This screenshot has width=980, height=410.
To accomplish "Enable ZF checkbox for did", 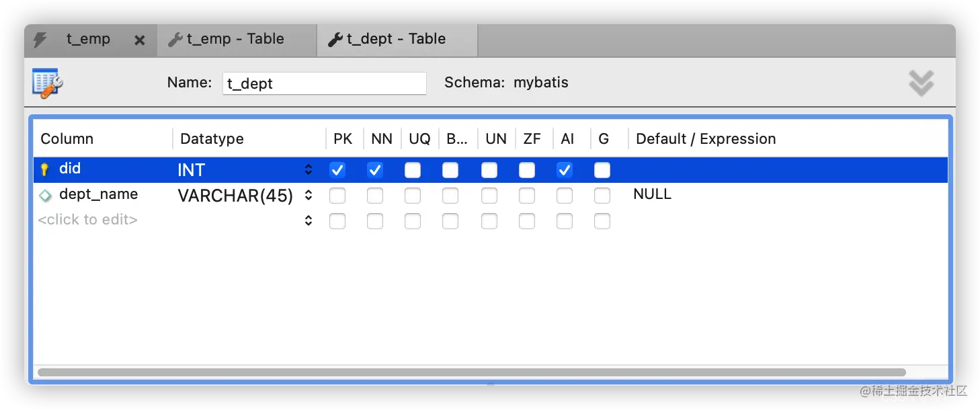I will 527,170.
